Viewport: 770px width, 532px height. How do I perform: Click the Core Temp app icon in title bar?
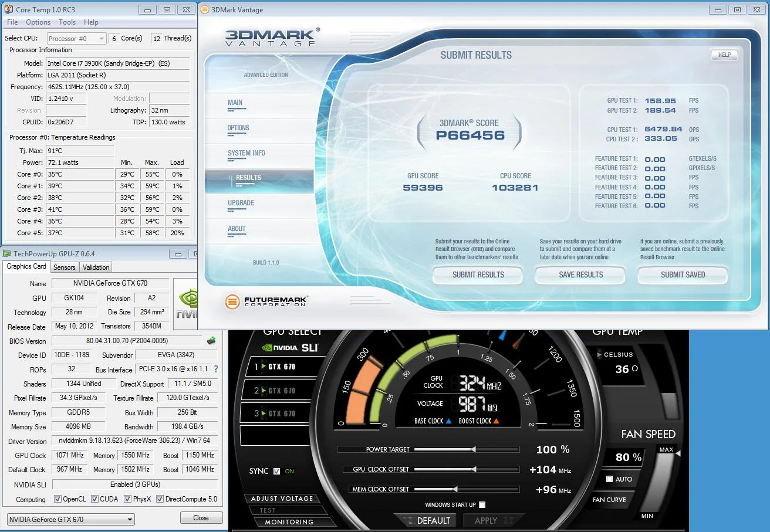point(9,9)
